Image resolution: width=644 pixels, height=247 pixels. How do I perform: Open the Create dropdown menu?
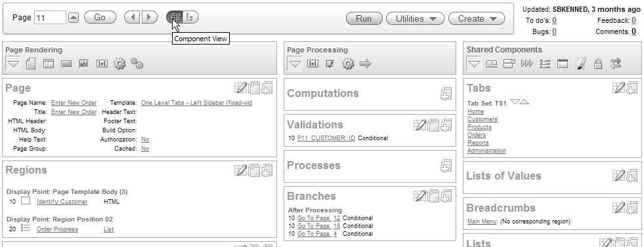(x=477, y=18)
